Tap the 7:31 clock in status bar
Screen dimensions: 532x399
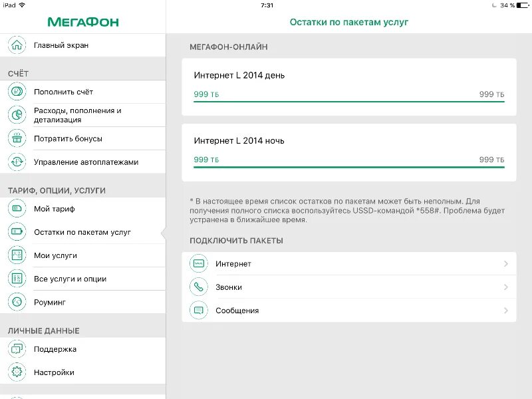pyautogui.click(x=267, y=5)
